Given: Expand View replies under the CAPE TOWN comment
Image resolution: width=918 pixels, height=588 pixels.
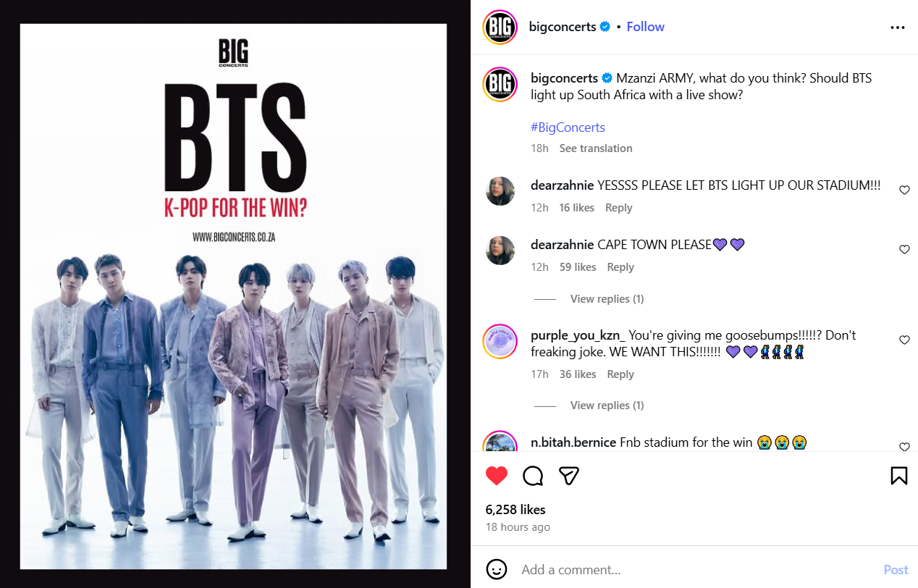Looking at the screenshot, I should (607, 298).
